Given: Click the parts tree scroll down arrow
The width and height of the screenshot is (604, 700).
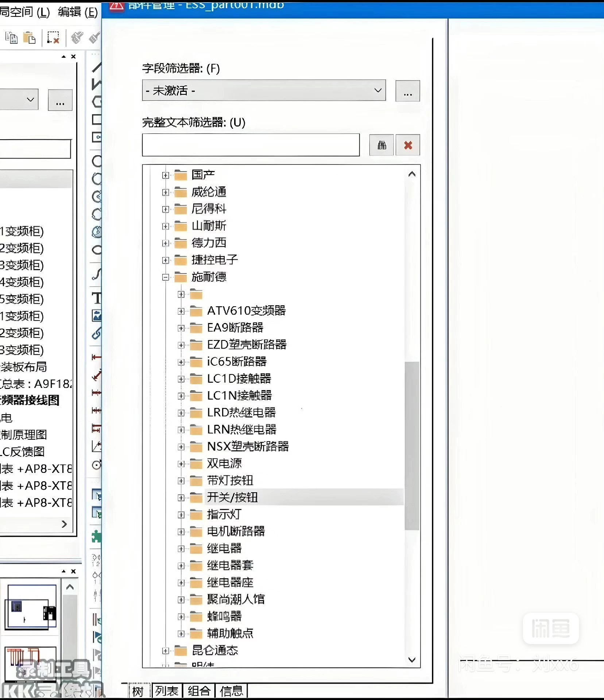Looking at the screenshot, I should pyautogui.click(x=412, y=660).
